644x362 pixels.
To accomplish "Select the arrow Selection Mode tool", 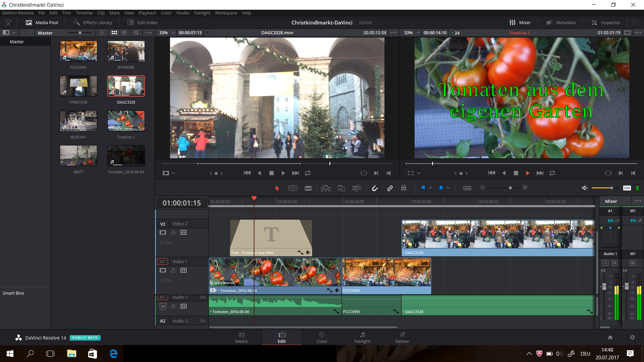I will tap(277, 188).
